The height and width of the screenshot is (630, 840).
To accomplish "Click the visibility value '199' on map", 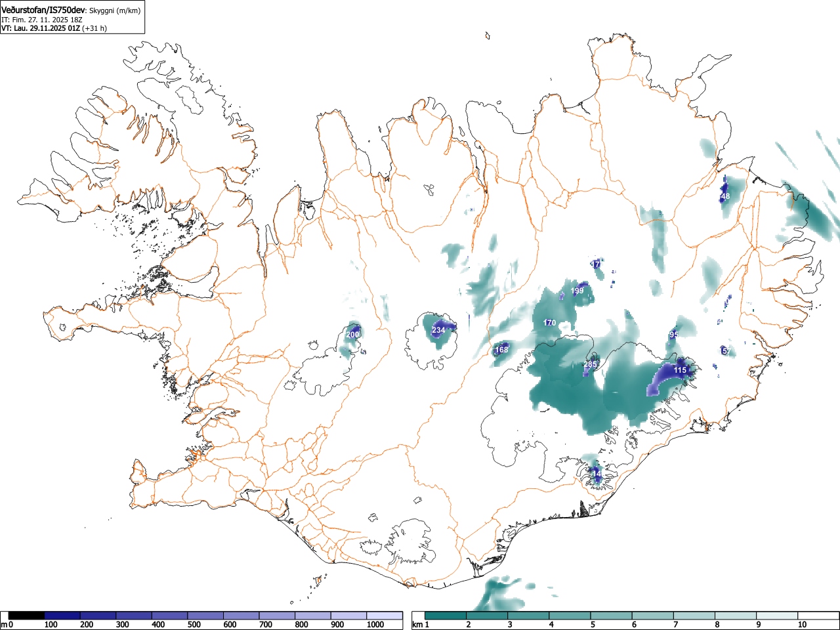I will [577, 291].
